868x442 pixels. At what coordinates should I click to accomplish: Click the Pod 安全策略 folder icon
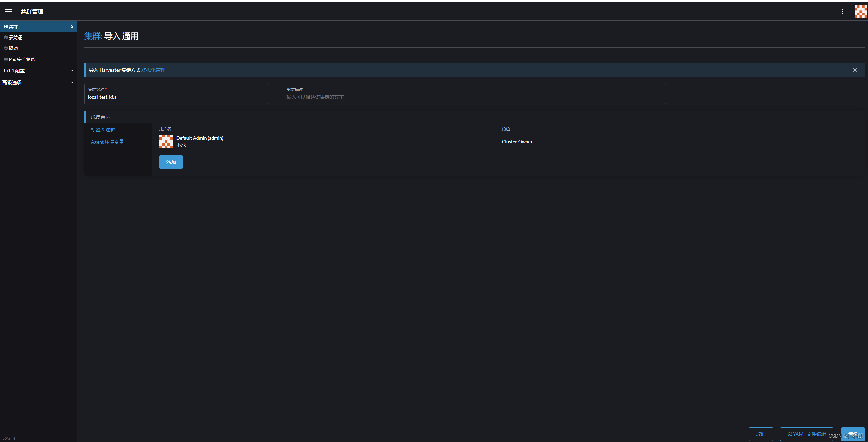click(x=6, y=59)
